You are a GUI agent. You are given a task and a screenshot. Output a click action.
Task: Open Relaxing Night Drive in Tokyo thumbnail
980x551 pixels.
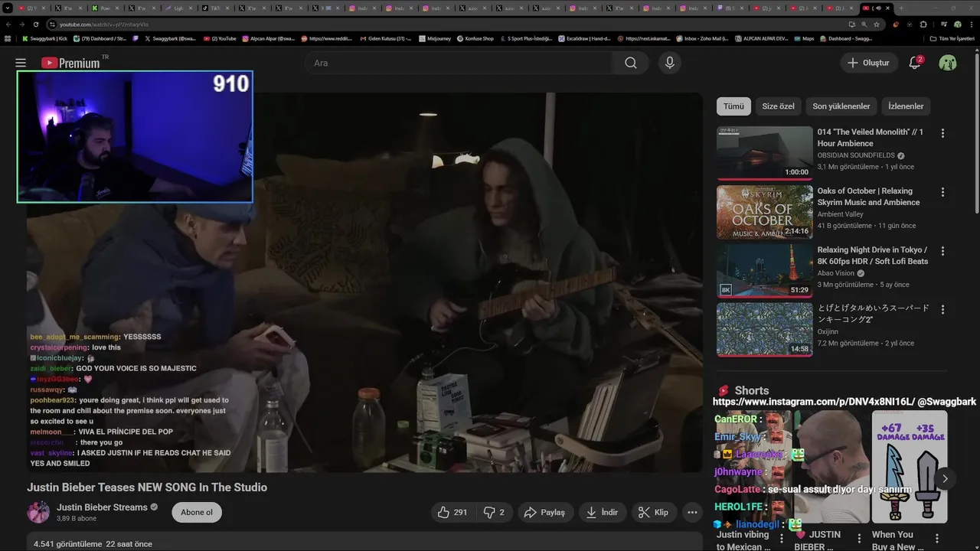764,271
